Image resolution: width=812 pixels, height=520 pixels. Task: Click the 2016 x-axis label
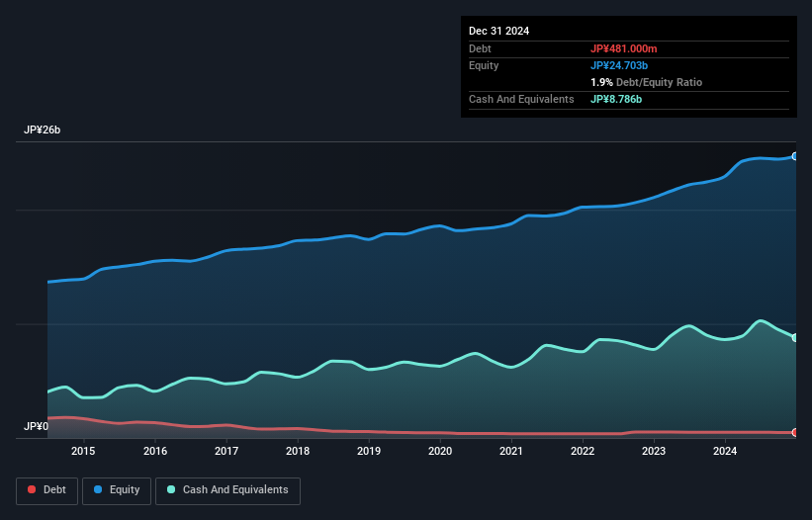click(155, 451)
